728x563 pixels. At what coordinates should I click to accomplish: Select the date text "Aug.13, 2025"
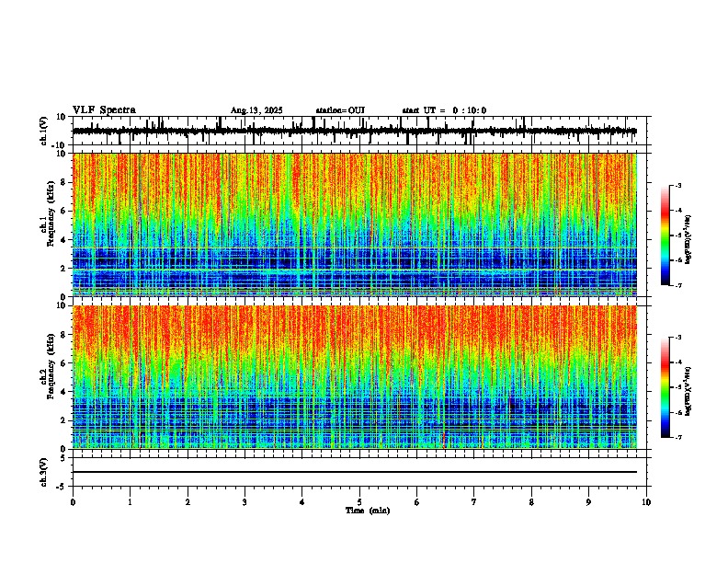coord(256,110)
